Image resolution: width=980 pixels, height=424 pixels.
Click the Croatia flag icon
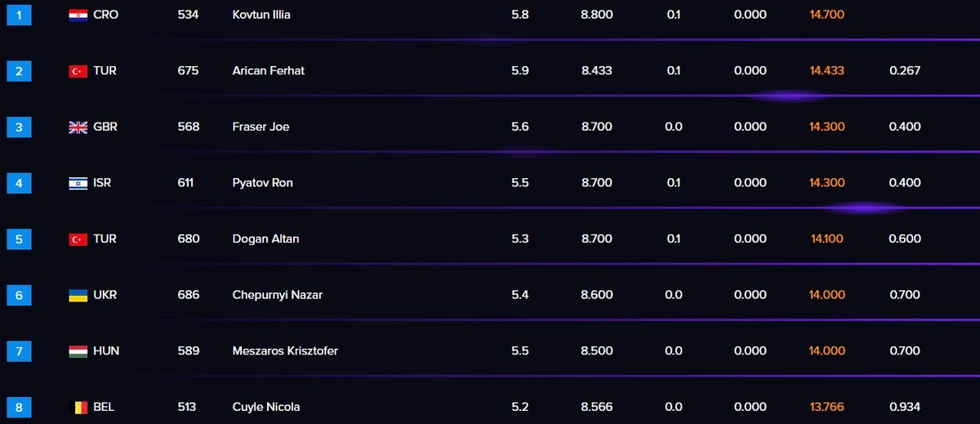tap(78, 15)
